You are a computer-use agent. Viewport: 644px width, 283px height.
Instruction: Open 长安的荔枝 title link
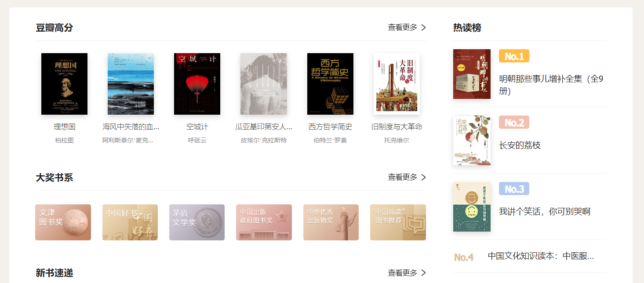520,145
